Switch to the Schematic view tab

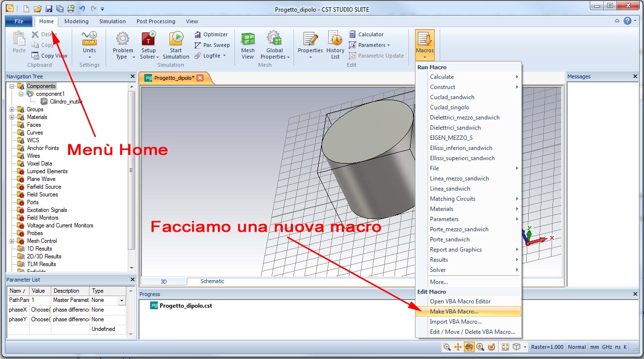tap(212, 281)
